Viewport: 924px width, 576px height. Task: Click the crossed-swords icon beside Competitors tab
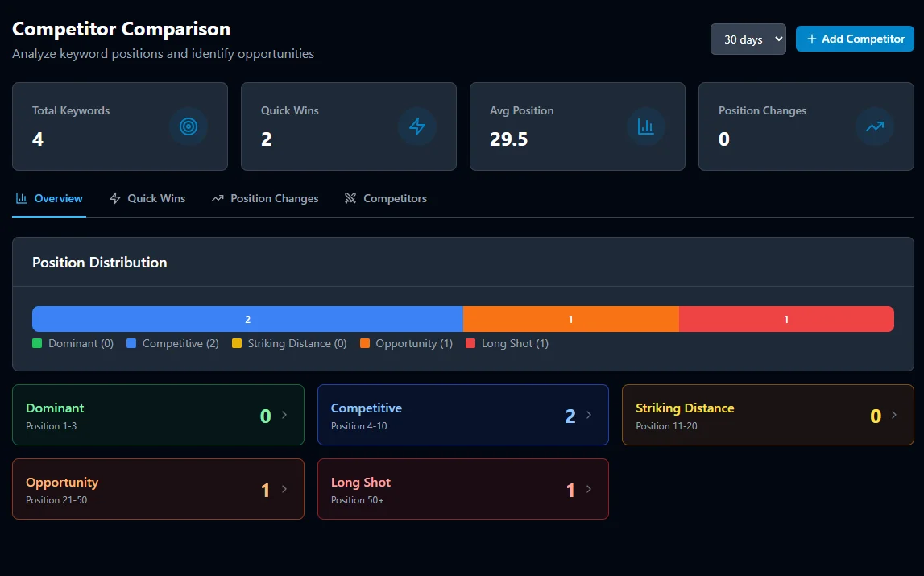(349, 197)
